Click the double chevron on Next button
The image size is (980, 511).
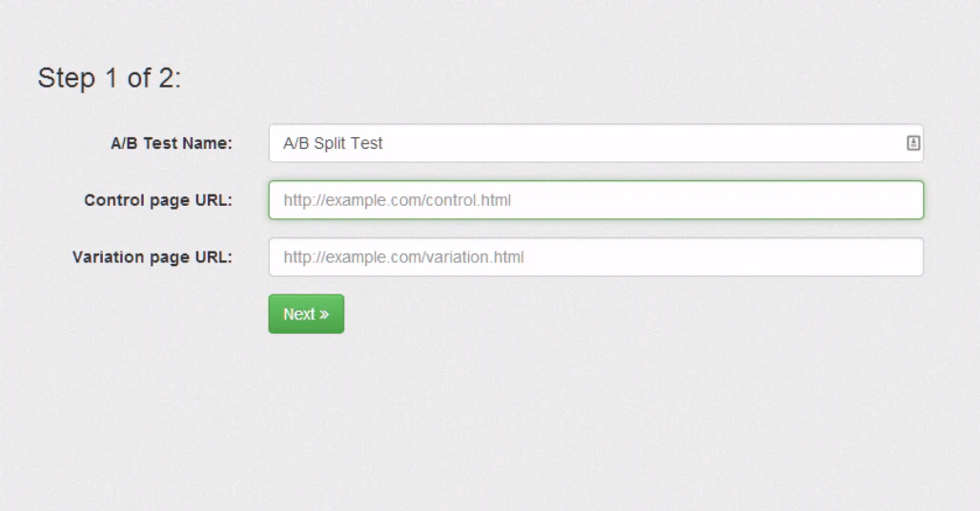tap(324, 315)
